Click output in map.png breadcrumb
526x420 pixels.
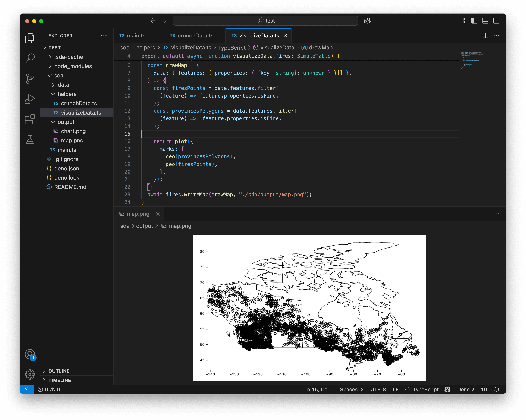point(144,226)
